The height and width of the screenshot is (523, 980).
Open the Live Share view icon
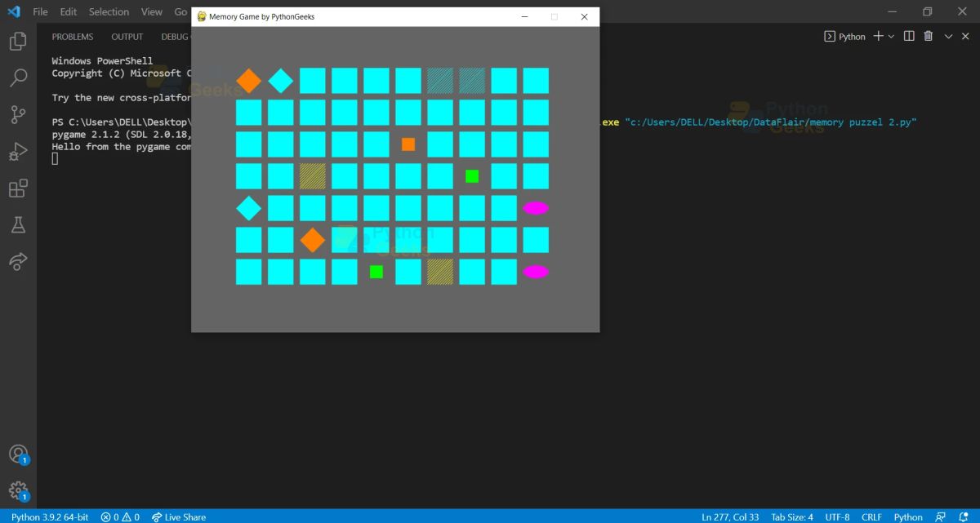click(18, 261)
